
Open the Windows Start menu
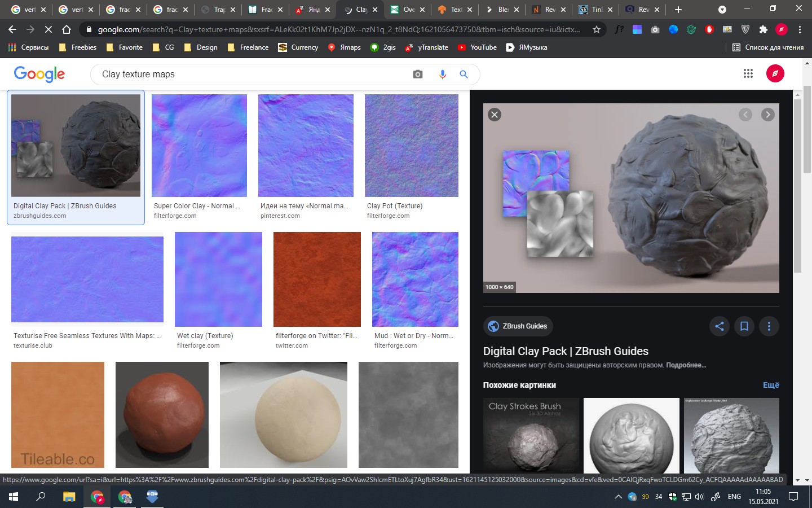click(x=14, y=497)
